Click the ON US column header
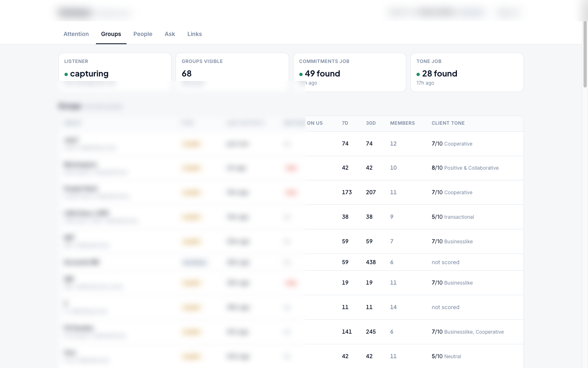The height and width of the screenshot is (368, 588). (x=315, y=123)
